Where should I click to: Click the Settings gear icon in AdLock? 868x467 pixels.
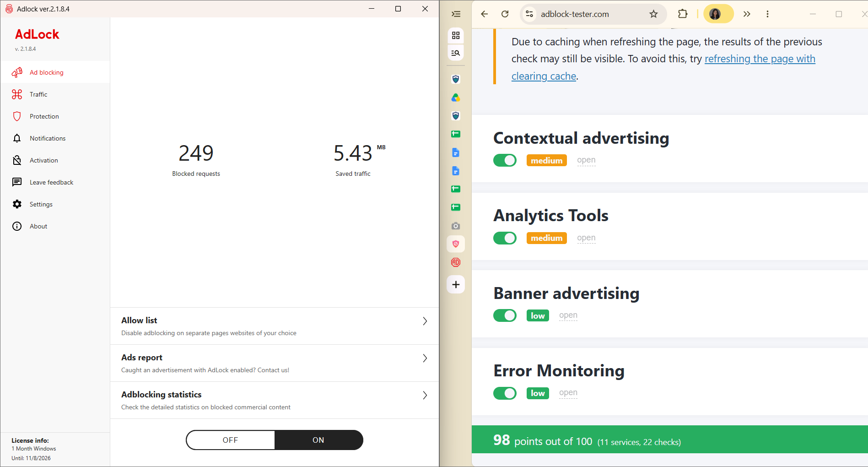click(17, 204)
